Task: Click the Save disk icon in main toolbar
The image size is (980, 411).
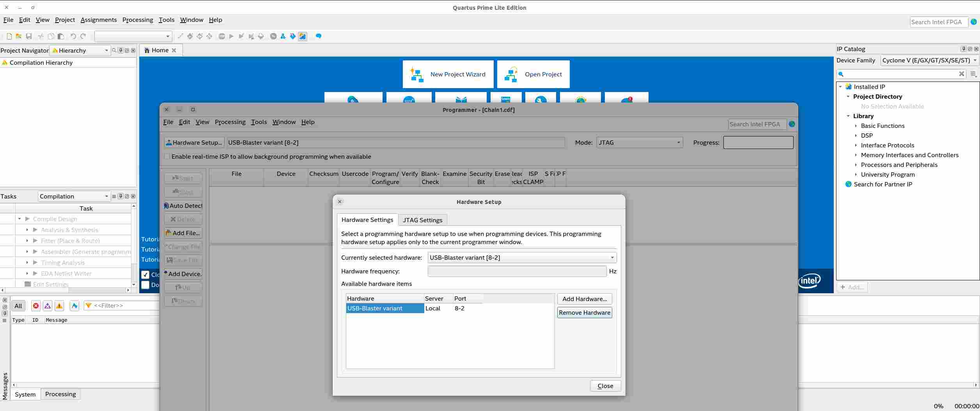Action: click(29, 36)
